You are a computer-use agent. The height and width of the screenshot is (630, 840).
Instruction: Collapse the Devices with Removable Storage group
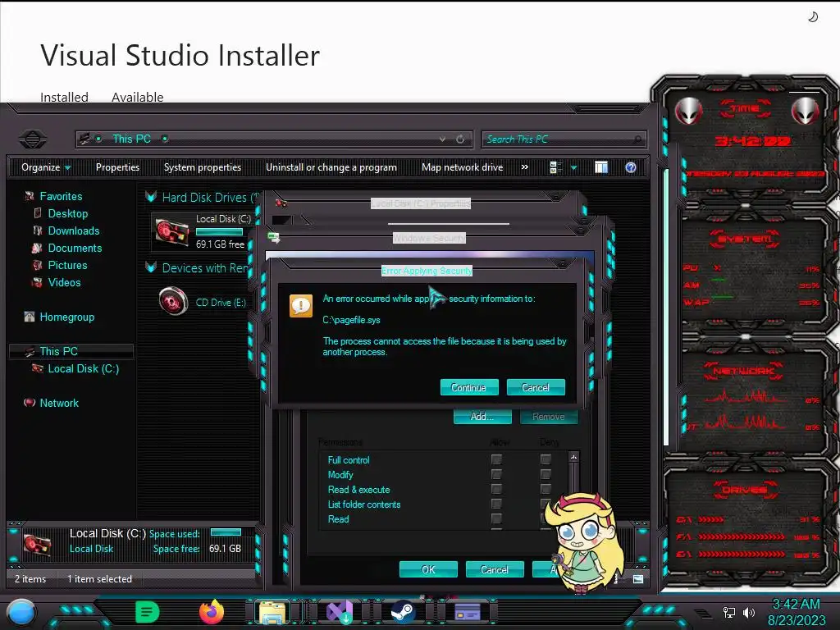(x=151, y=267)
